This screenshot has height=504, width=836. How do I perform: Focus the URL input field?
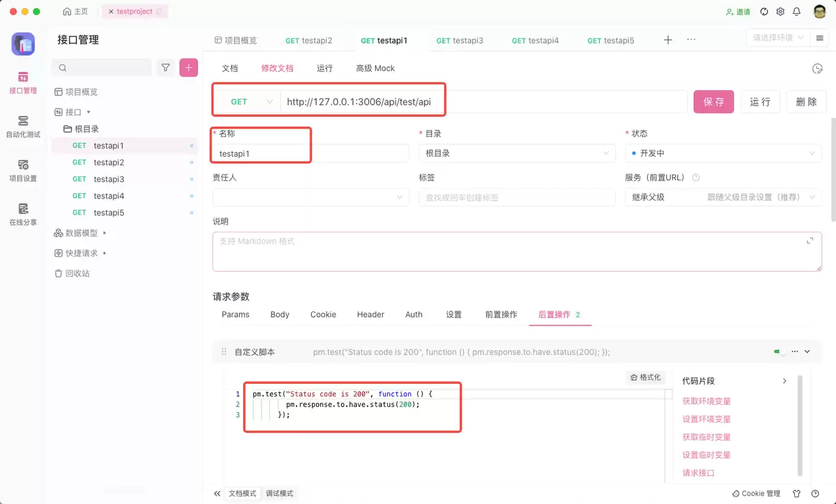(484, 102)
